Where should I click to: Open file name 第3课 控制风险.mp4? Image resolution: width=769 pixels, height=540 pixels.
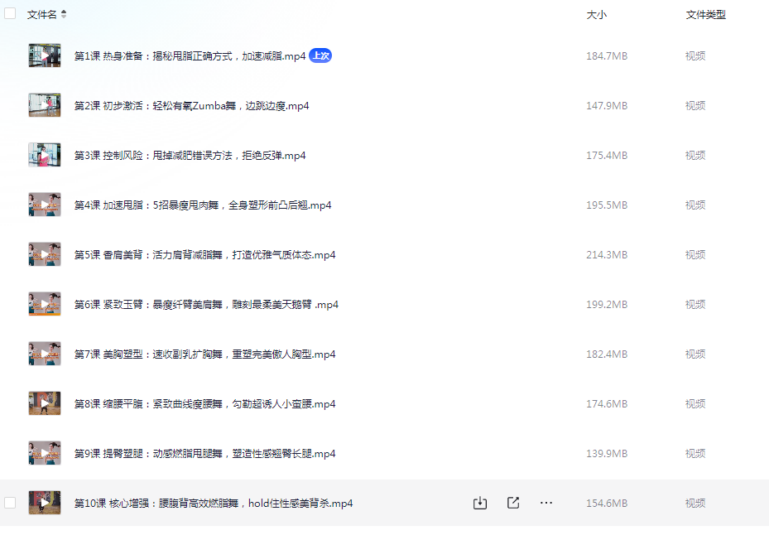pos(190,155)
